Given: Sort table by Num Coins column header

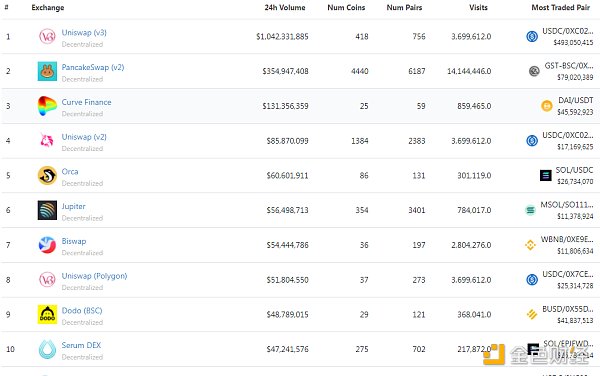Looking at the screenshot, I should tap(346, 7).
